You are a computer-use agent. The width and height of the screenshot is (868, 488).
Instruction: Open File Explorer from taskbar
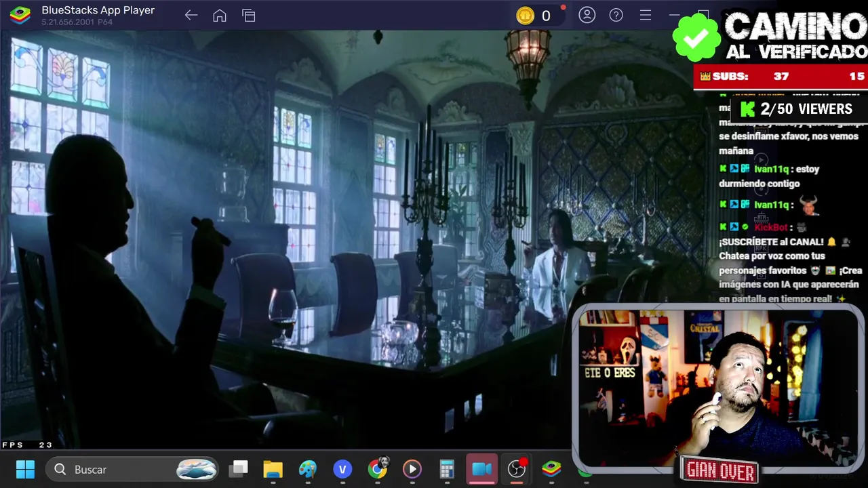click(273, 469)
